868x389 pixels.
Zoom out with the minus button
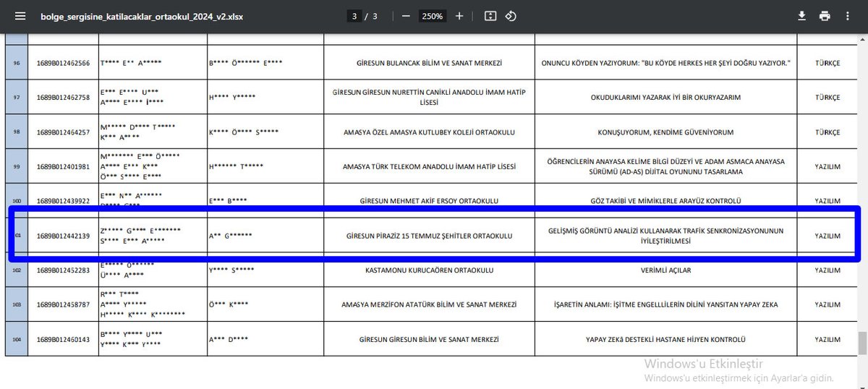(x=406, y=16)
